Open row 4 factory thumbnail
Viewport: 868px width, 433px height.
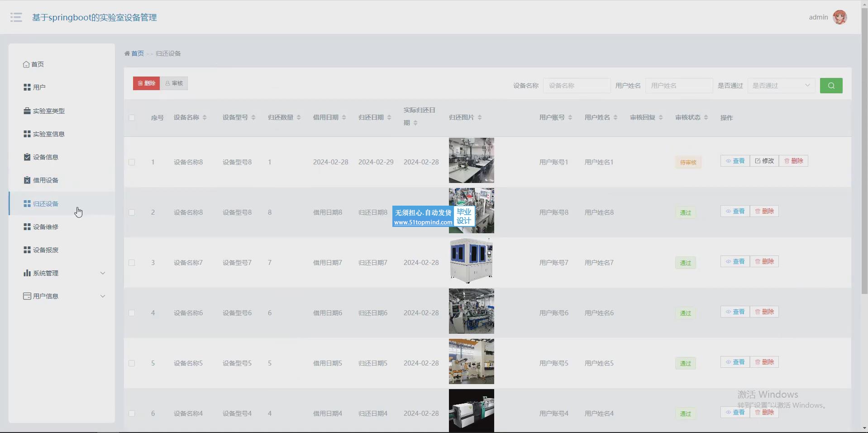(x=472, y=311)
